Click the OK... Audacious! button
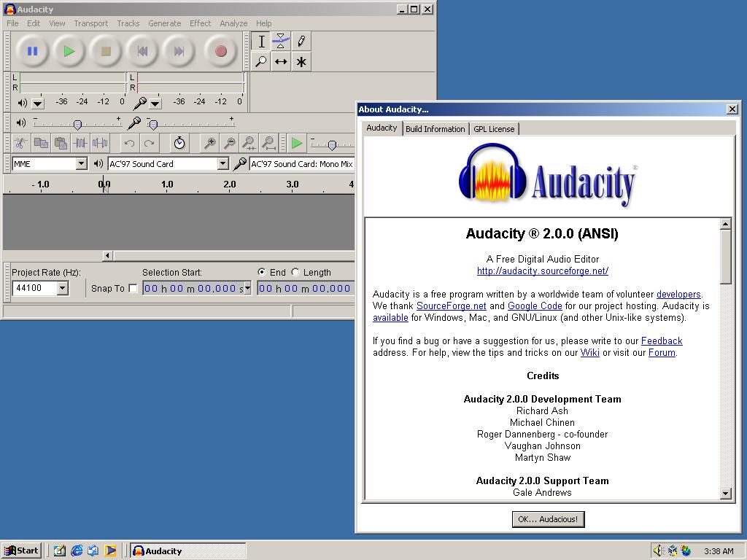Viewport: 747px width, 560px height. [548, 519]
